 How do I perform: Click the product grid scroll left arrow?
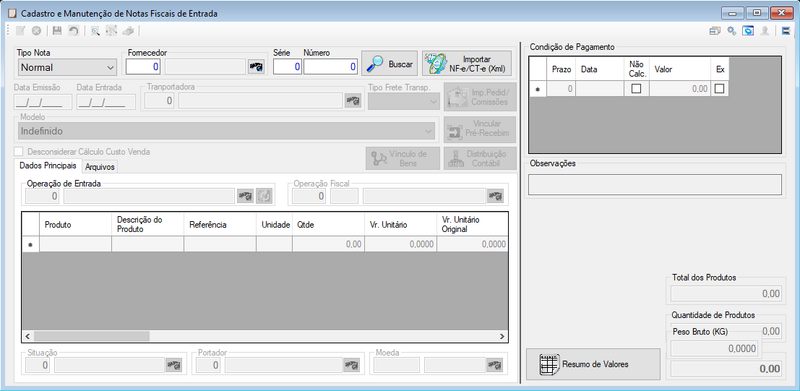[28, 336]
